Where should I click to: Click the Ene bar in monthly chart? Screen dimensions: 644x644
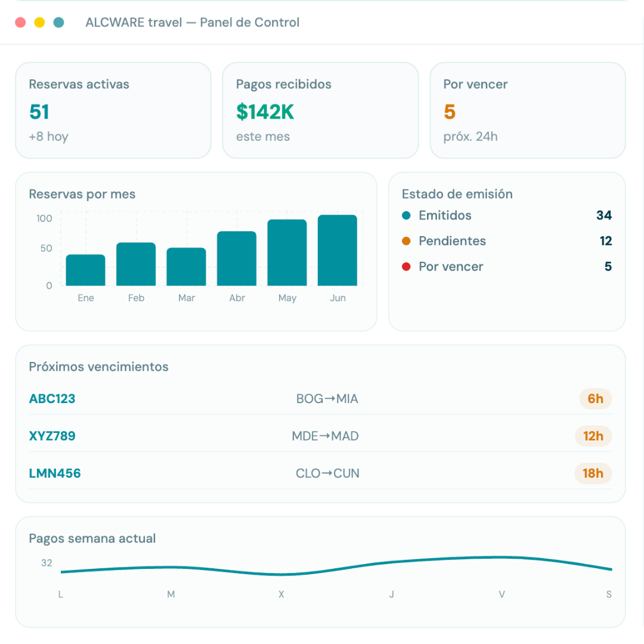[x=85, y=270]
